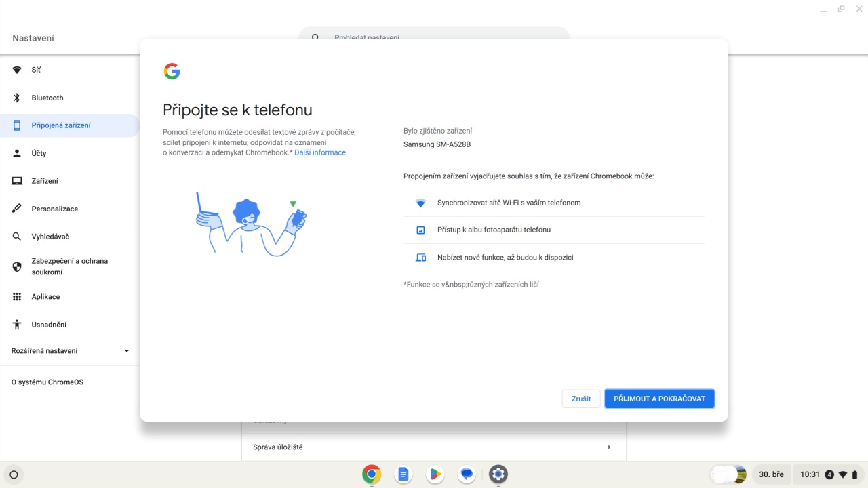
Task: Open Aplikace via the grid icon
Action: click(x=17, y=297)
